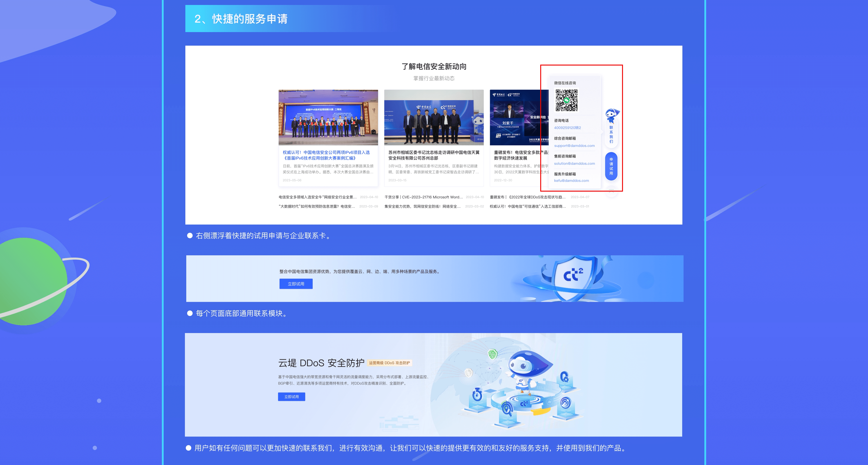Click the 微信在线咨询 label

tap(565, 83)
